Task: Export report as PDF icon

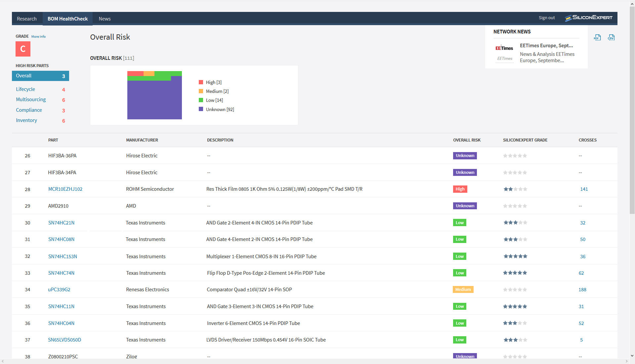Action: pyautogui.click(x=597, y=37)
